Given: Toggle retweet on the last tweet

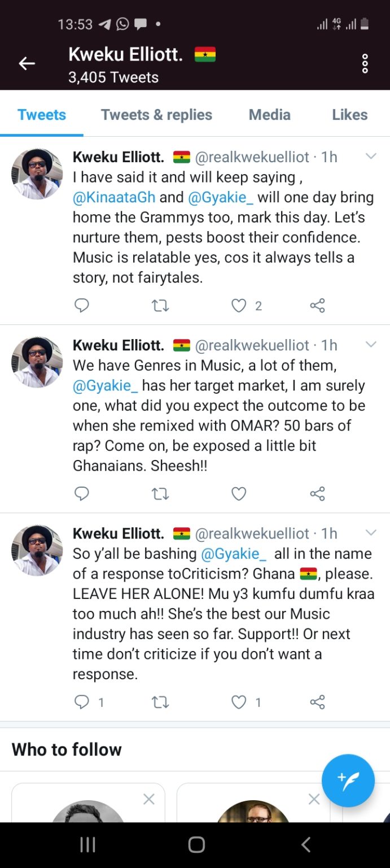Looking at the screenshot, I should tap(161, 702).
